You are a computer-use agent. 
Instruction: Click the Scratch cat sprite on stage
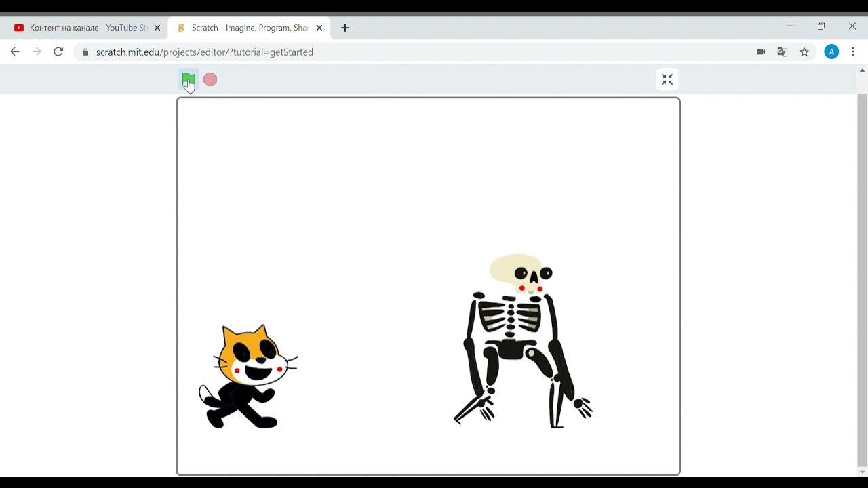click(x=248, y=377)
